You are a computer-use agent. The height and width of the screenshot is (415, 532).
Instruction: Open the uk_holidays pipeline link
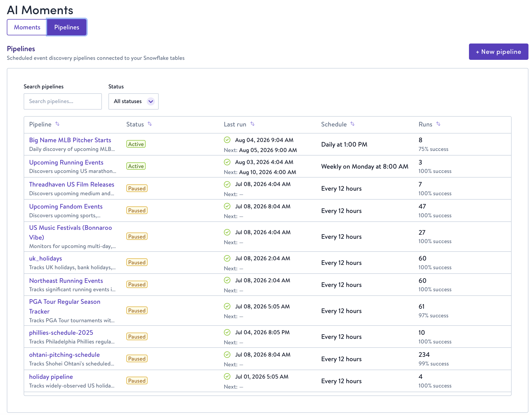pos(46,258)
